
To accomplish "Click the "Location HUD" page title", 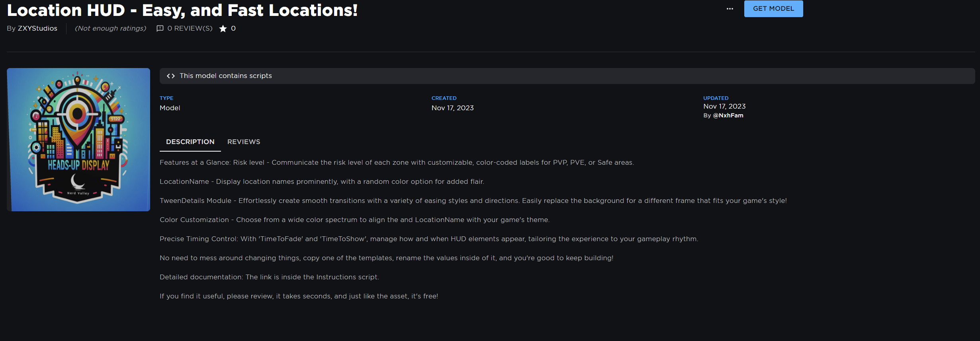I will click(x=182, y=10).
